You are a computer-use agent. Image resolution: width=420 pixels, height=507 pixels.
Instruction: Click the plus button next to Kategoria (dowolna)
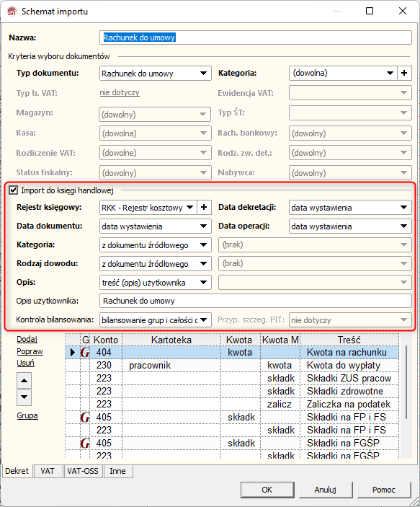404,73
